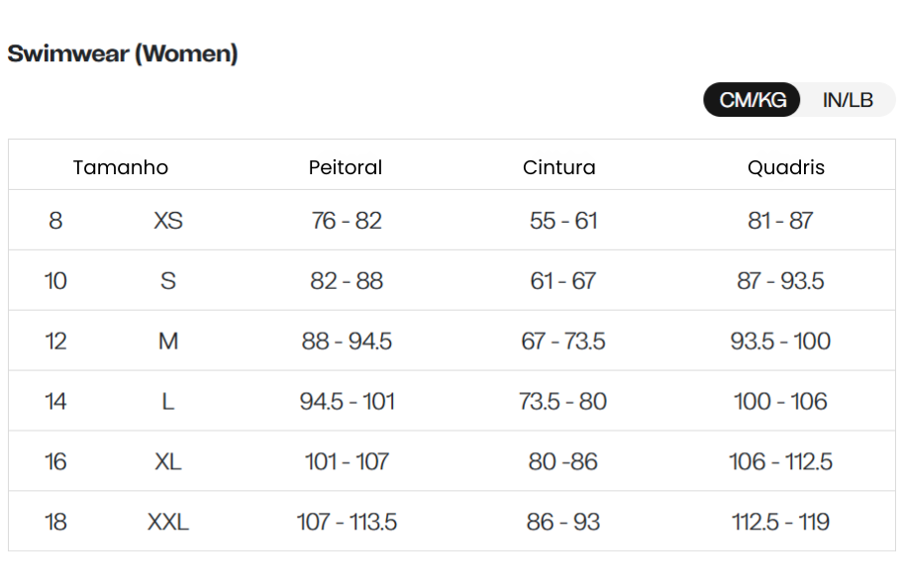This screenshot has height=588, width=904.
Task: Select the XXL size label
Action: click(x=168, y=522)
